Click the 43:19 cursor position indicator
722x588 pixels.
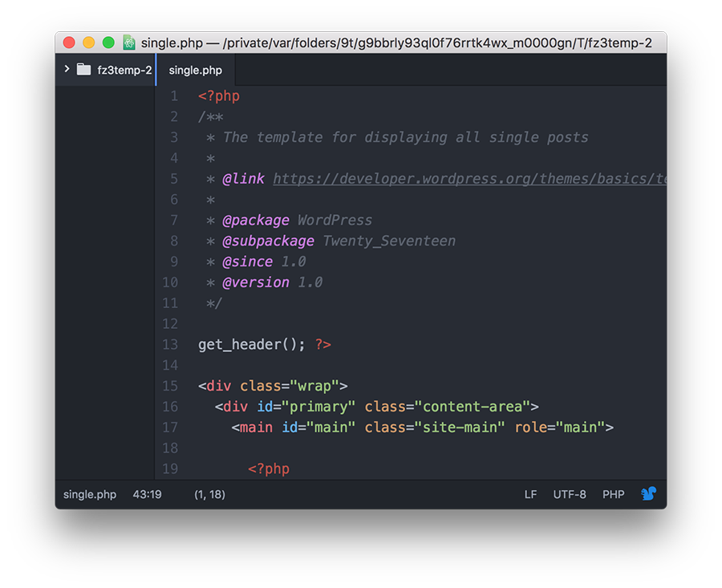point(147,494)
